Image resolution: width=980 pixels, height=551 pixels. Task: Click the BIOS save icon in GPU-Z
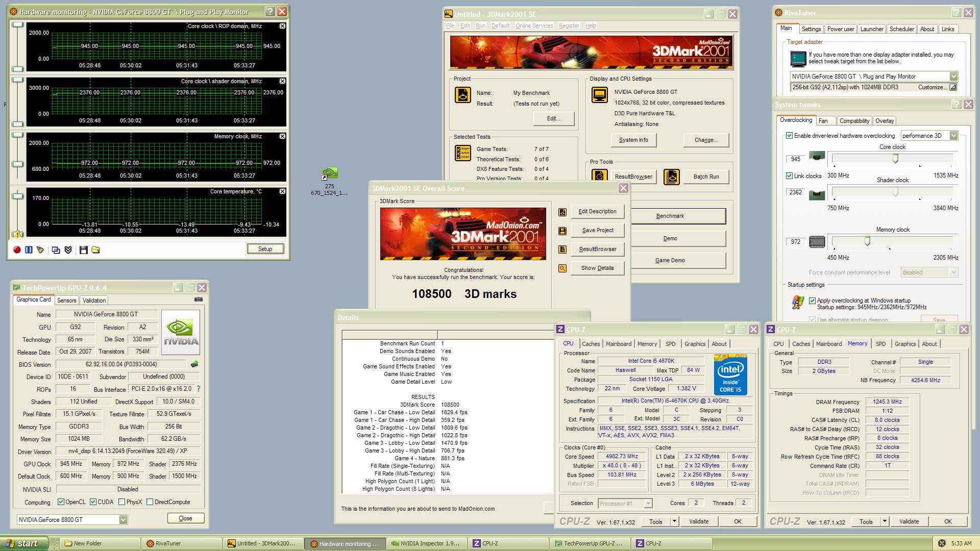pos(194,364)
